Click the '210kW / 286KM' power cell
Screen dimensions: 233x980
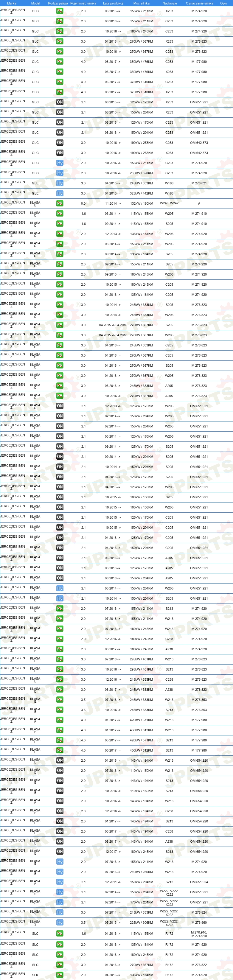(x=141, y=872)
